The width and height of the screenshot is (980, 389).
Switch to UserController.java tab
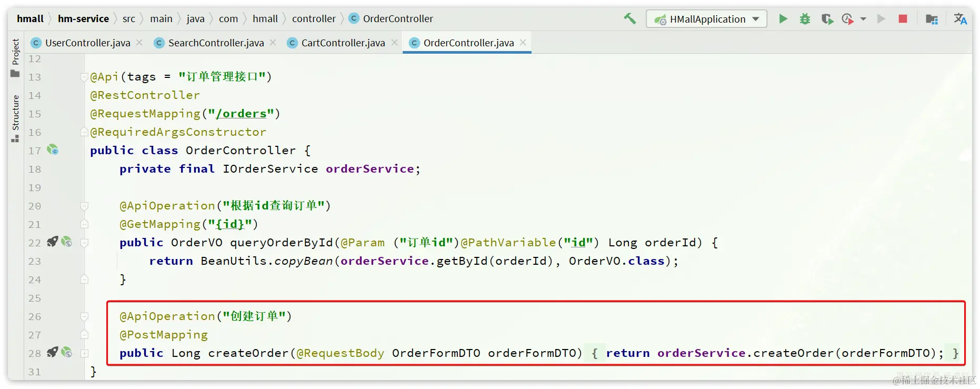[x=87, y=43]
